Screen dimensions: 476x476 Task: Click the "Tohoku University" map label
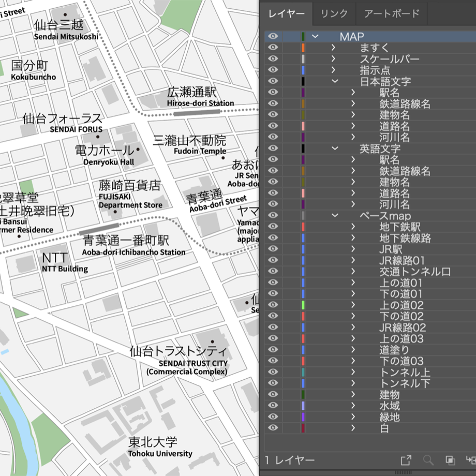click(x=160, y=454)
